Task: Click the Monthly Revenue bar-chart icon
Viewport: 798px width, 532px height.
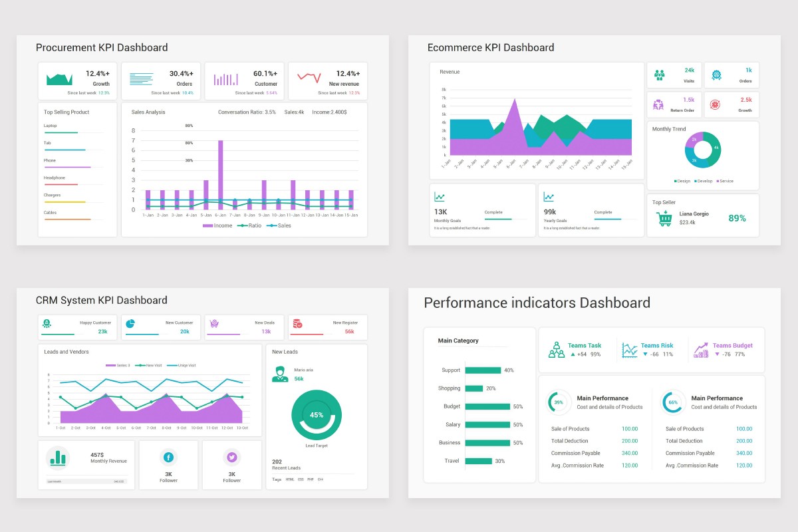Action: pos(59,457)
